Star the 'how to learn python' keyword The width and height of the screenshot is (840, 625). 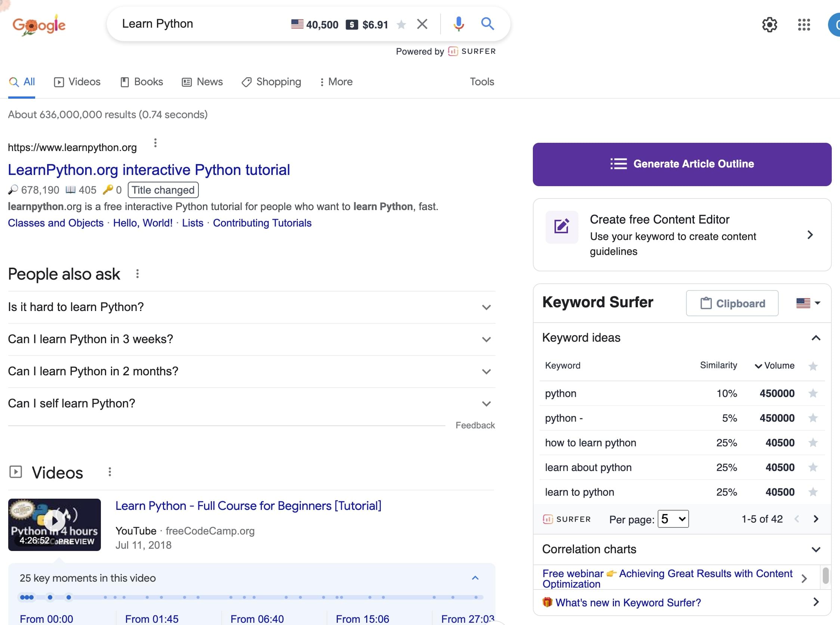click(813, 443)
